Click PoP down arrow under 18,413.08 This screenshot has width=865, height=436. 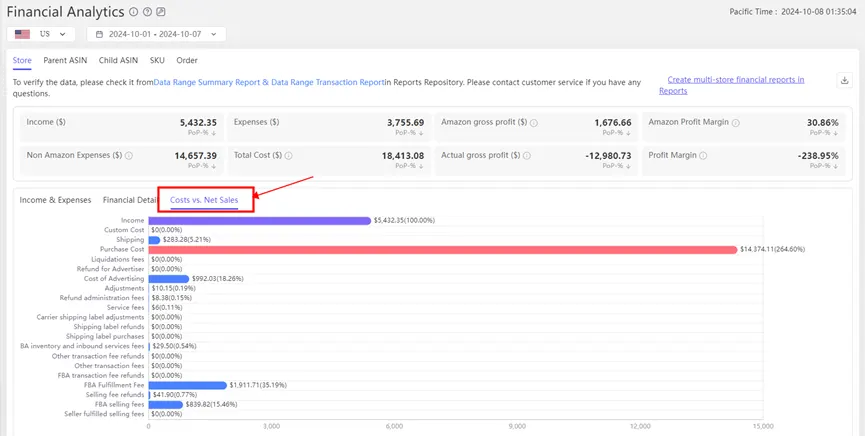[x=421, y=166]
